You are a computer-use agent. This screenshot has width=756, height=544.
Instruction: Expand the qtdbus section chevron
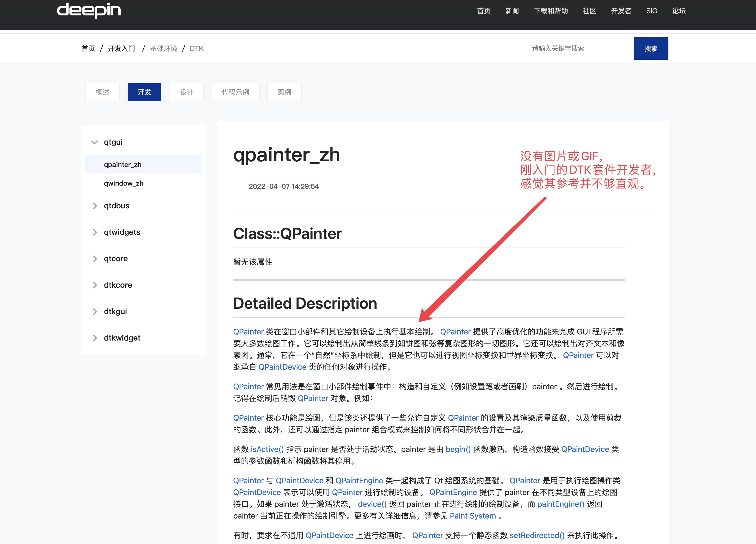[x=95, y=206]
